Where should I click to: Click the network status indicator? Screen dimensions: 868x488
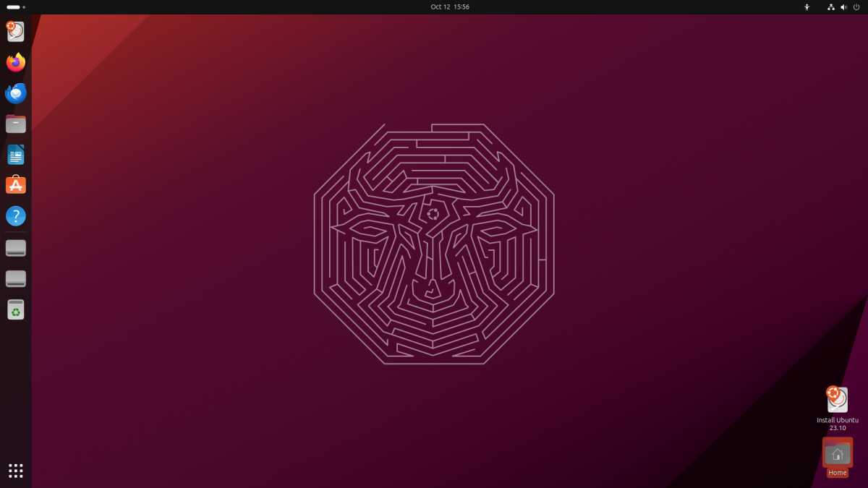click(830, 7)
